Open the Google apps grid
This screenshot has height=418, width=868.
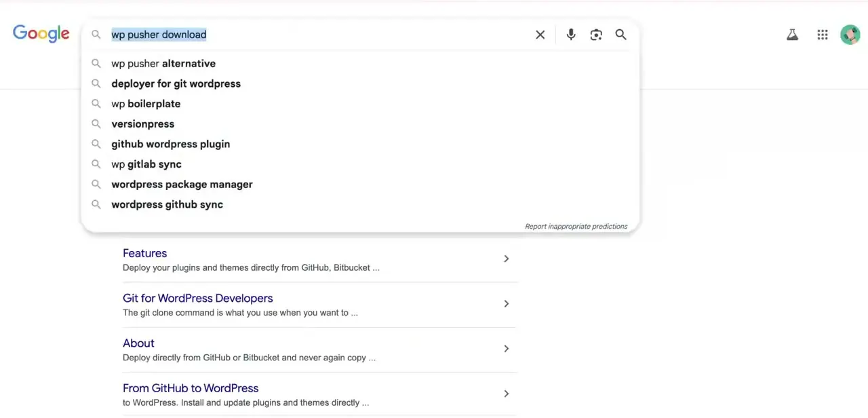coord(823,35)
